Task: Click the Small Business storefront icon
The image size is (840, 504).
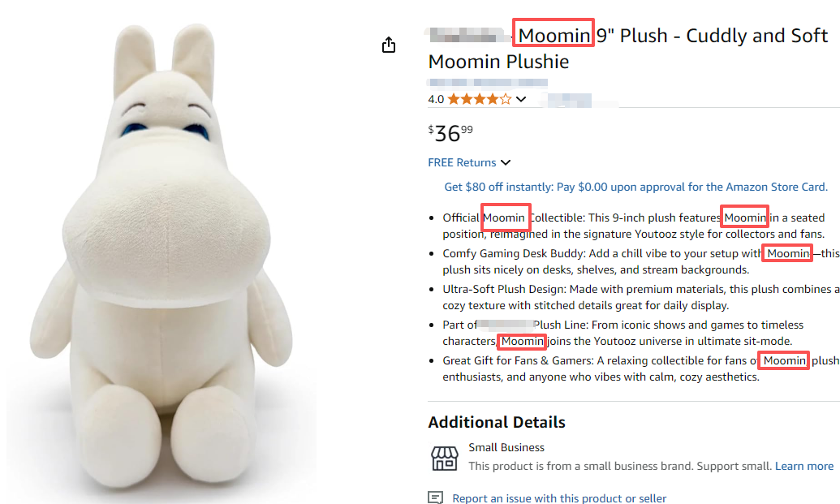Action: click(445, 458)
